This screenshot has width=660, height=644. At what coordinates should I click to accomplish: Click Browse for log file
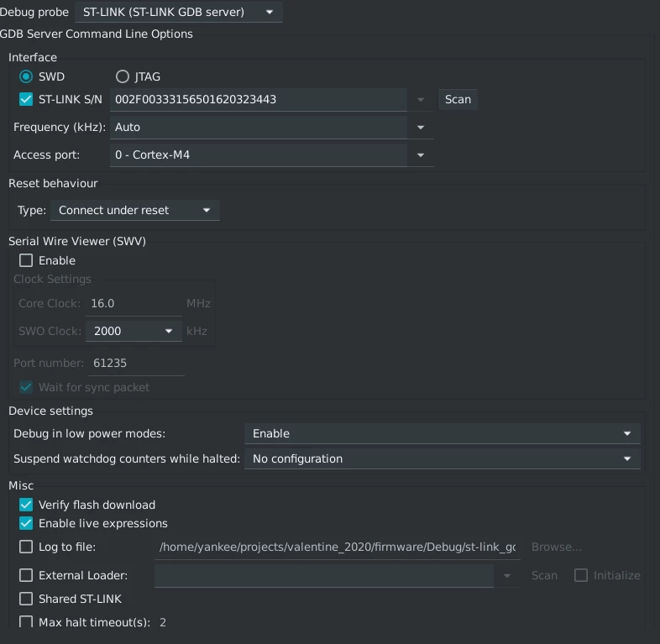coord(557,547)
